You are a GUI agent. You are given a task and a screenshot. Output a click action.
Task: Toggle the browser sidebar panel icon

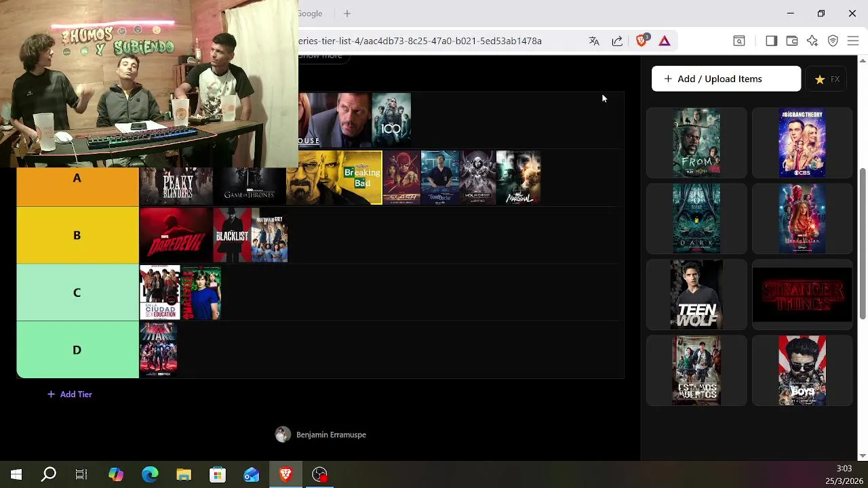point(771,41)
